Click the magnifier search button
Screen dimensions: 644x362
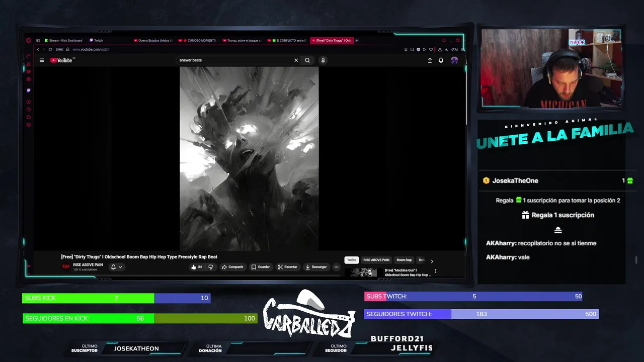coord(307,60)
